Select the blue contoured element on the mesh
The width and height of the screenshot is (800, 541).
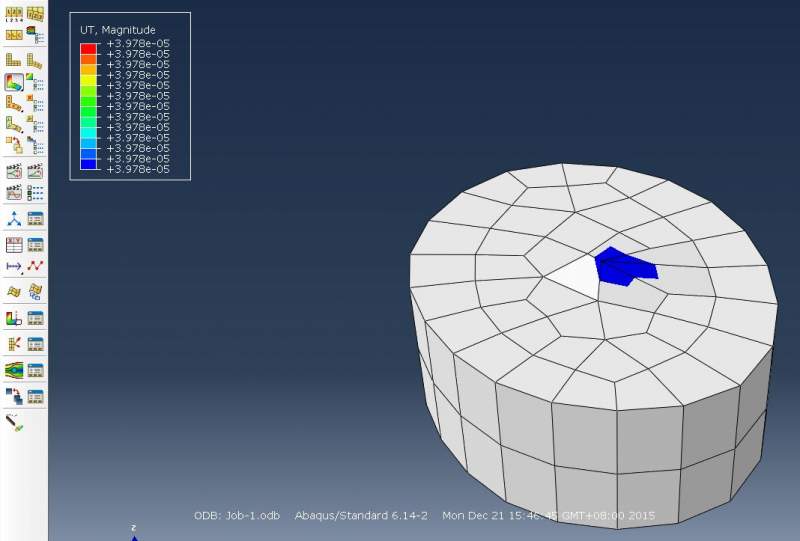(x=625, y=267)
